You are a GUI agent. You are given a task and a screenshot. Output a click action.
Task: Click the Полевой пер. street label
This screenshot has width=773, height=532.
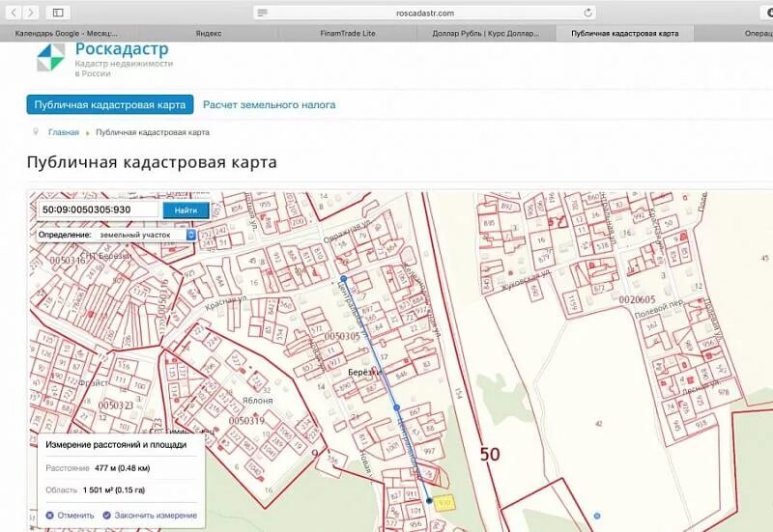659,308
